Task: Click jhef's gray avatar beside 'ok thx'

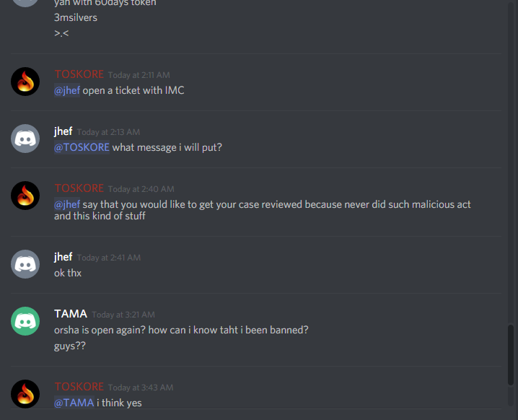Action: point(25,264)
